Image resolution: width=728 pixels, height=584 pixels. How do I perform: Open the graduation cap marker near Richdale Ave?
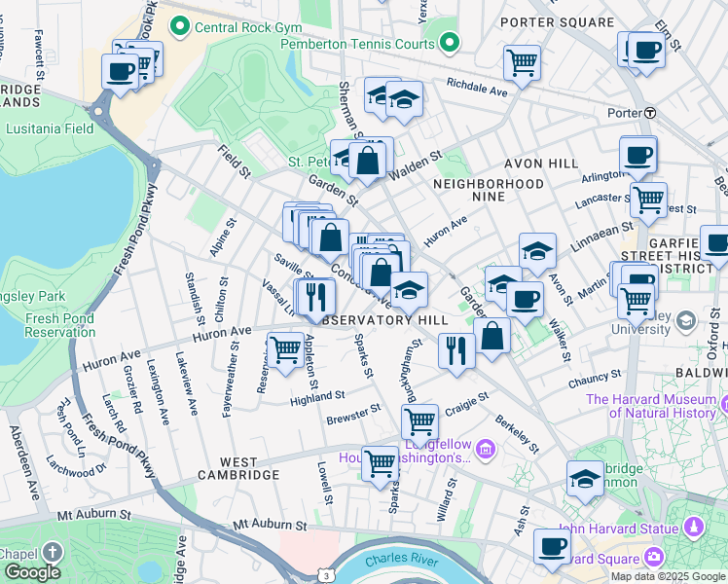[x=404, y=98]
